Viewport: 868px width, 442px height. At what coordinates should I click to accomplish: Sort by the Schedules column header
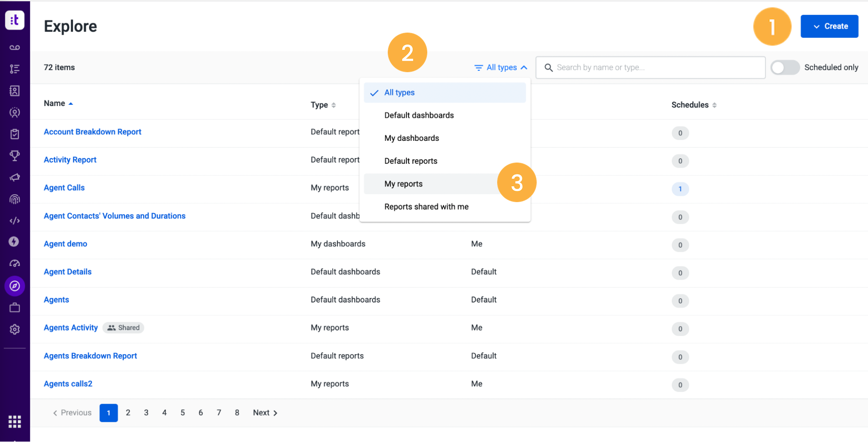pyautogui.click(x=694, y=105)
